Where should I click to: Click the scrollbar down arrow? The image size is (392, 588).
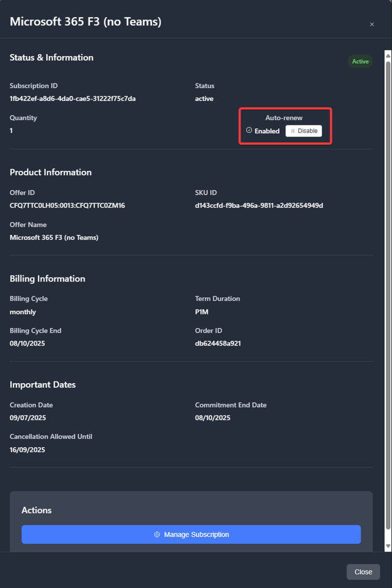(388, 546)
